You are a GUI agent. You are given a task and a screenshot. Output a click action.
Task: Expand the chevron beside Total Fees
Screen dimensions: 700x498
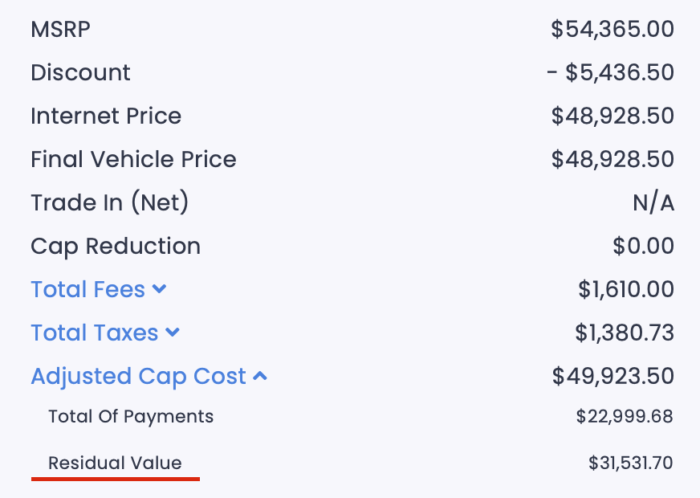point(159,290)
